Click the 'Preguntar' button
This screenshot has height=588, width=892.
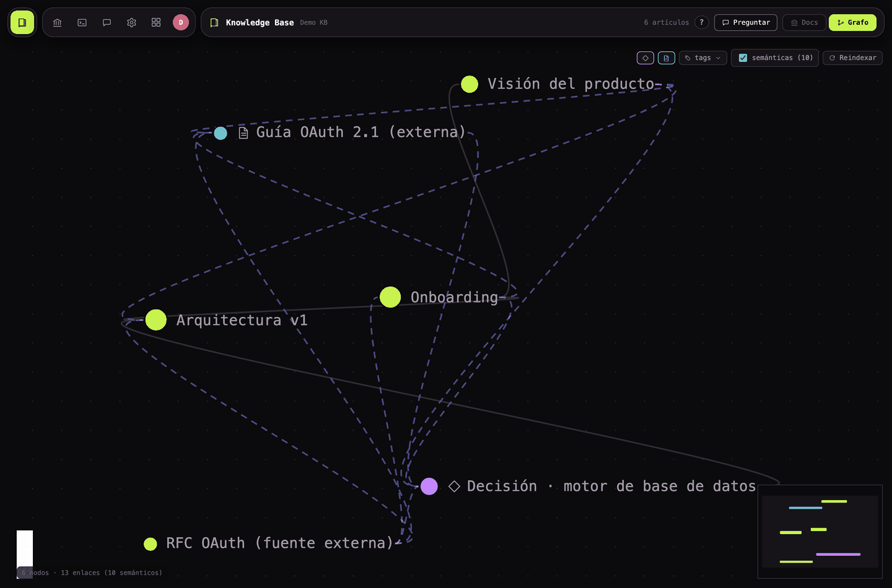click(x=746, y=22)
